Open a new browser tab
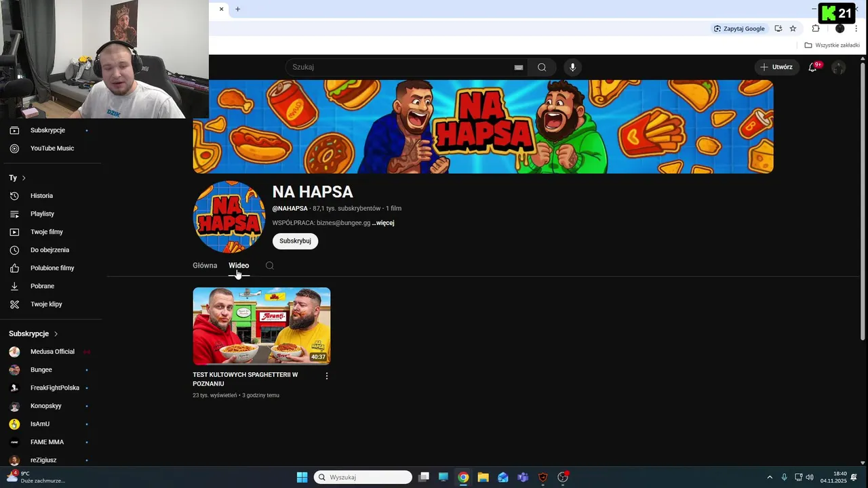 pyautogui.click(x=237, y=9)
